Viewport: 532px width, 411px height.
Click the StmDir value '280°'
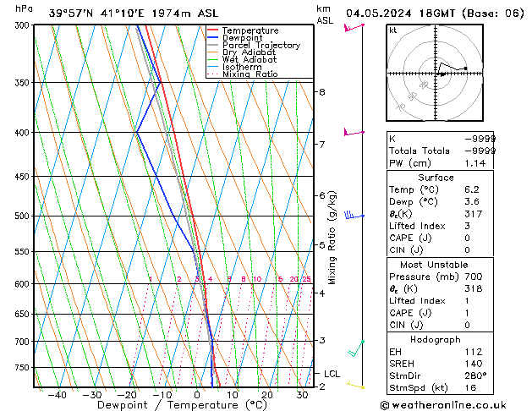tap(475, 375)
